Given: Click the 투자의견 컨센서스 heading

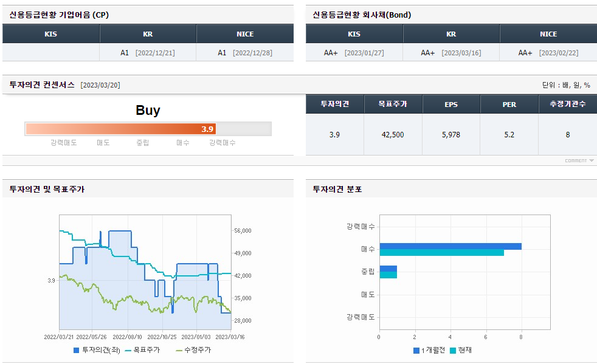Looking at the screenshot, I should tap(42, 84).
